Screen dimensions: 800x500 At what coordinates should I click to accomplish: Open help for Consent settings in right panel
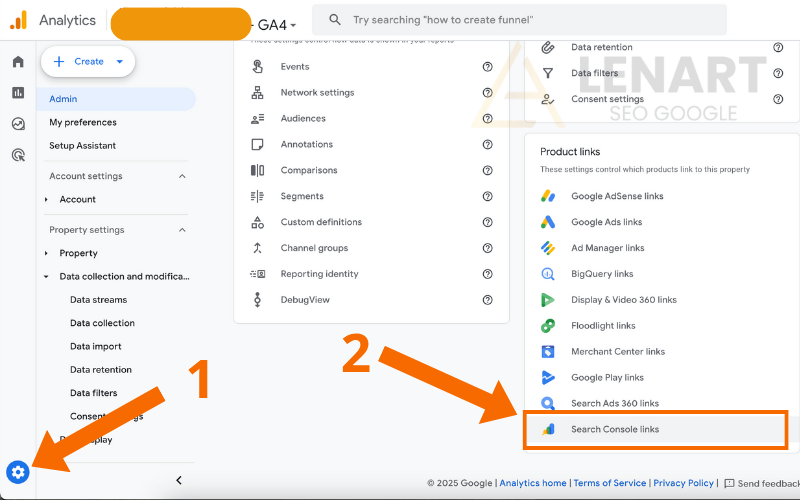[778, 99]
